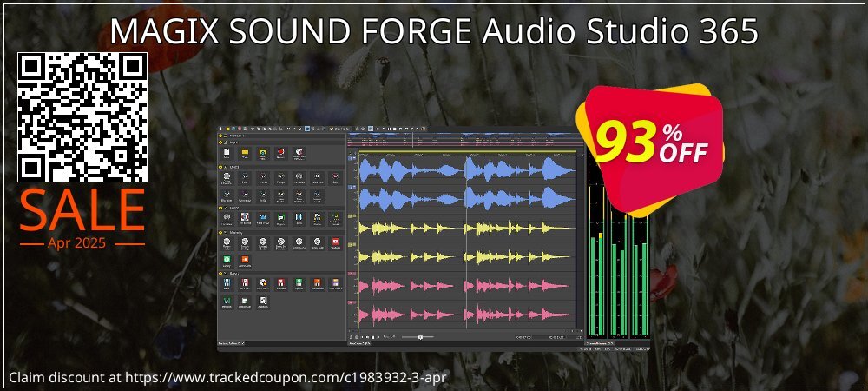This screenshot has width=868, height=391.
Task: Click the orange floppy disk export icon
Action: point(317,282)
